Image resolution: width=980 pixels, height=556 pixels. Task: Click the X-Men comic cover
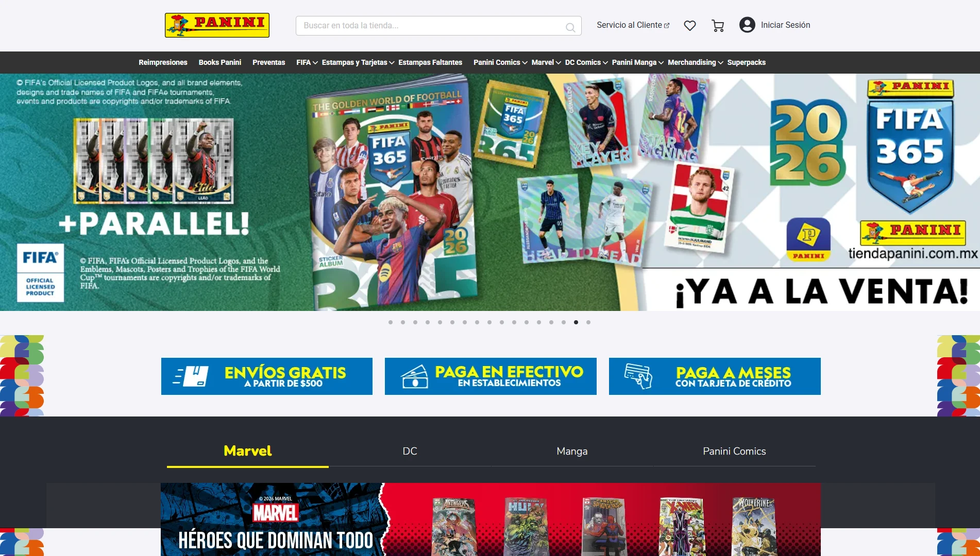tap(682, 527)
